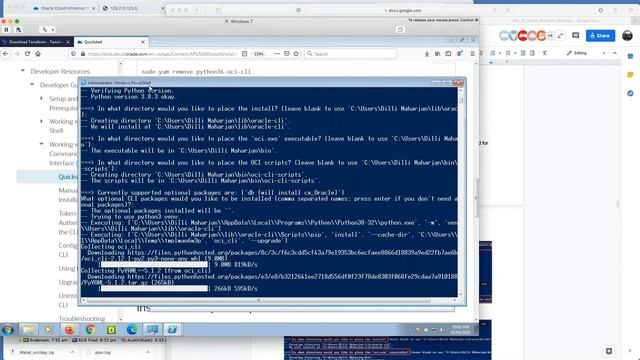Expand the Working with Cloud Shell node

[42, 121]
